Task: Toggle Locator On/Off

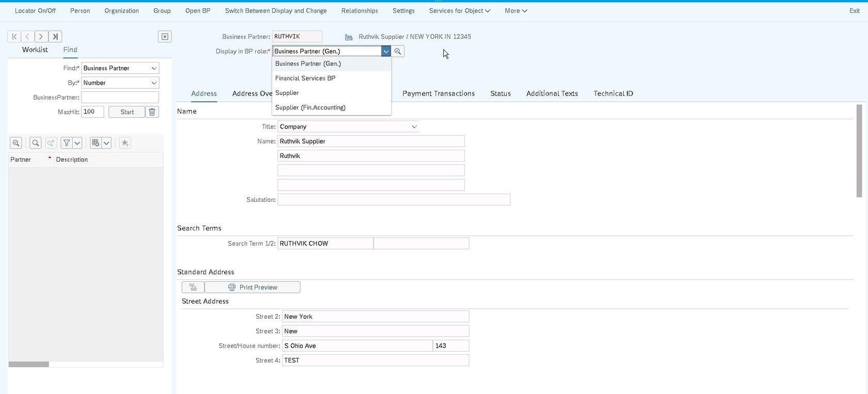Action: tap(35, 11)
